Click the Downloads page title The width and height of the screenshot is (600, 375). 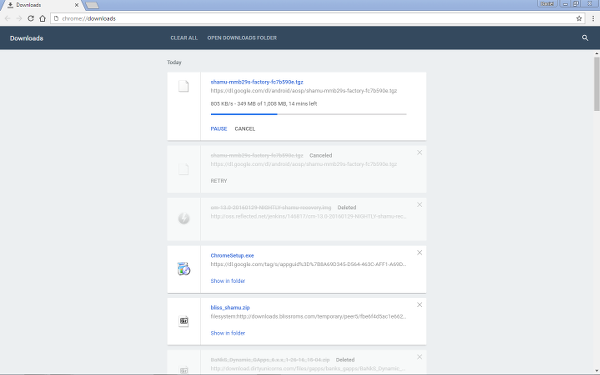pyautogui.click(x=26, y=38)
